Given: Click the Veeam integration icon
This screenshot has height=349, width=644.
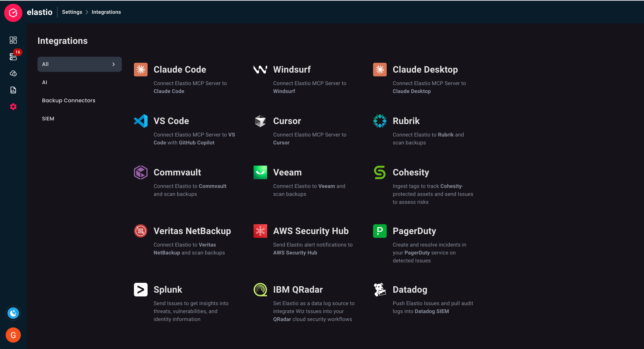Looking at the screenshot, I should coord(260,172).
